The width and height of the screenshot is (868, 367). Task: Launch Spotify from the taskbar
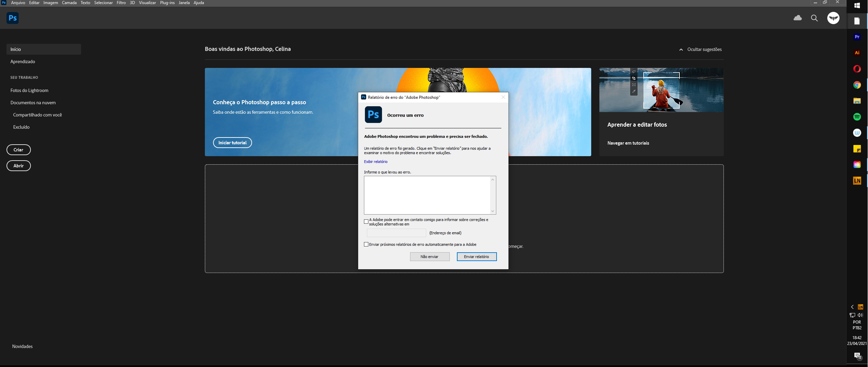click(x=857, y=116)
